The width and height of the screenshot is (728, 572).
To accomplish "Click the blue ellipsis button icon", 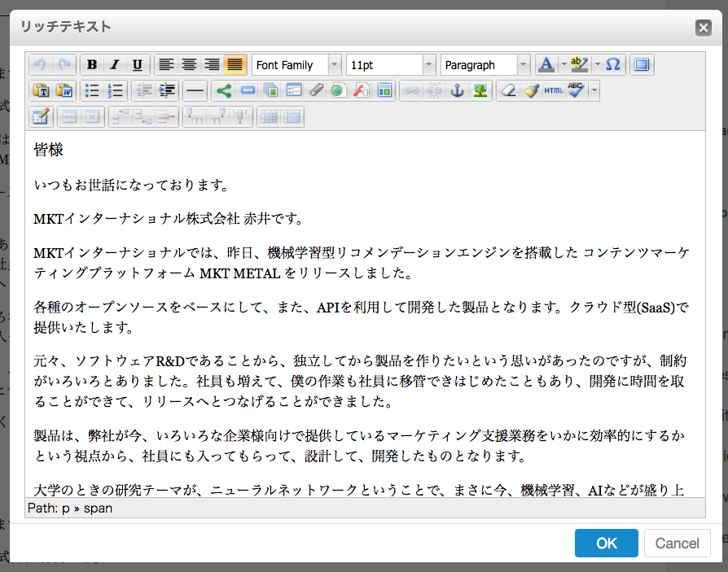I will point(248,90).
